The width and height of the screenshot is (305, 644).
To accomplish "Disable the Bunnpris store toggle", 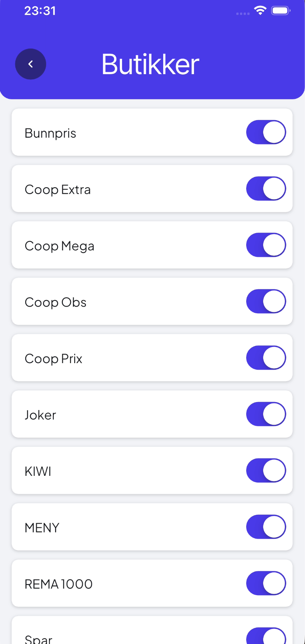I will coord(266,132).
